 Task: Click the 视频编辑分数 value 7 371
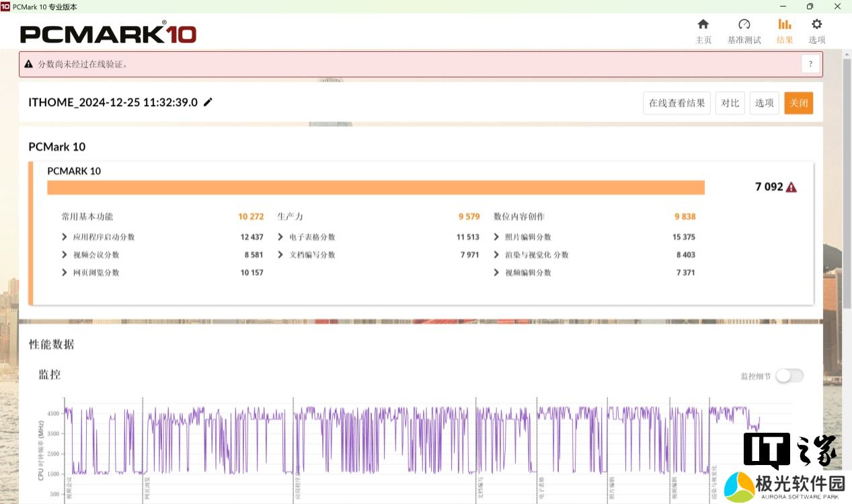tap(686, 272)
